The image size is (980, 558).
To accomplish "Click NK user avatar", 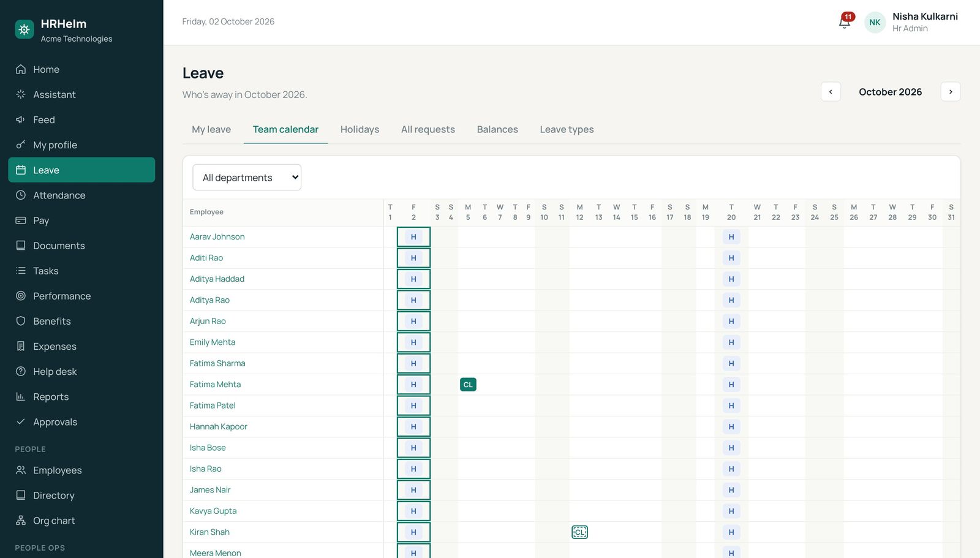I will [x=875, y=22].
